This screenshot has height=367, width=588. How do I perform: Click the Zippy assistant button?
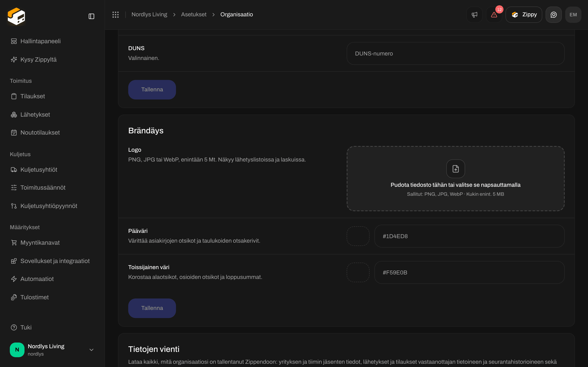tap(524, 14)
